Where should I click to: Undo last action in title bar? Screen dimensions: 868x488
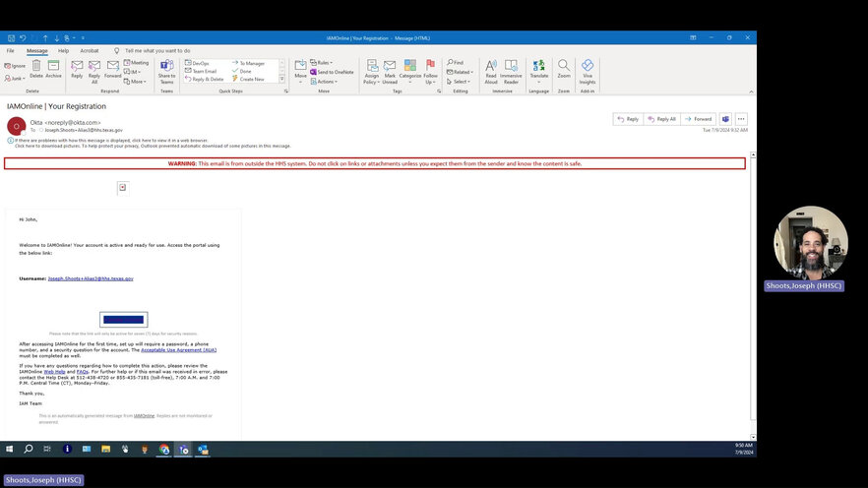coord(23,38)
